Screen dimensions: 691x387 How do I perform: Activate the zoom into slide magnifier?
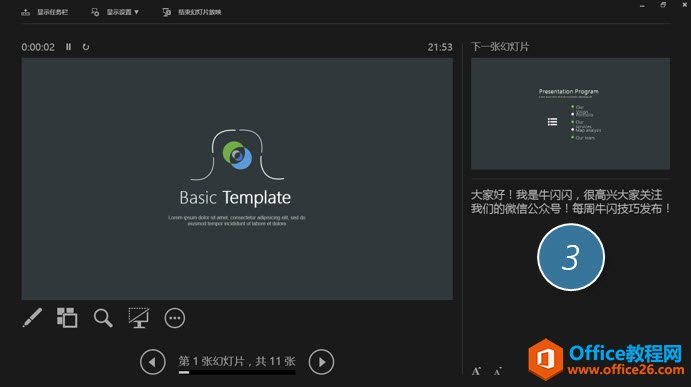[103, 317]
